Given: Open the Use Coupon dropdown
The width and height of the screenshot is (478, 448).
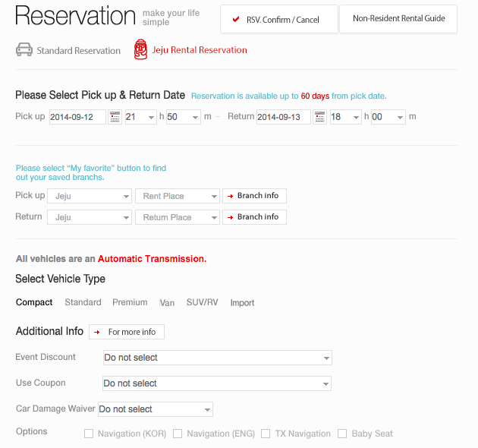Looking at the screenshot, I should point(217,383).
